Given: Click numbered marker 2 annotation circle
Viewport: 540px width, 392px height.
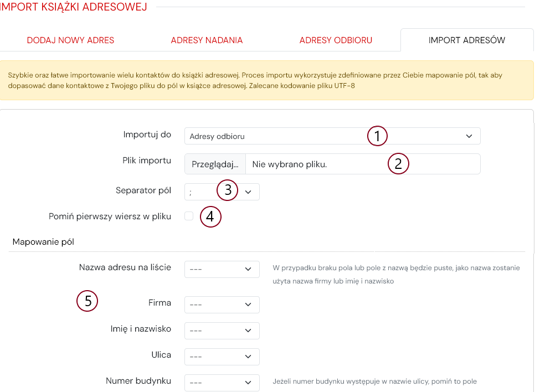Looking at the screenshot, I should tap(398, 163).
